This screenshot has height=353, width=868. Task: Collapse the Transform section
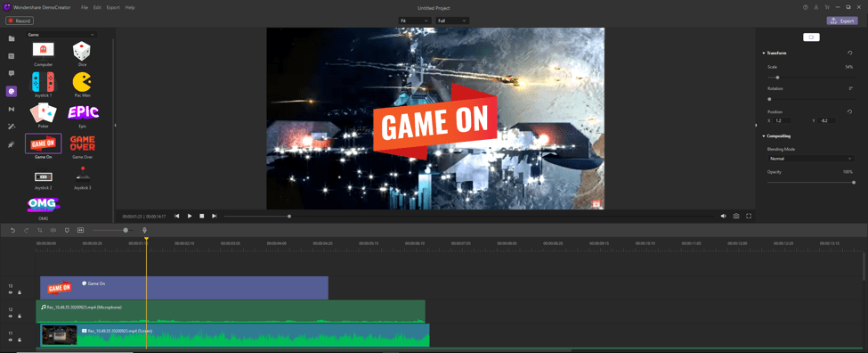tap(764, 53)
